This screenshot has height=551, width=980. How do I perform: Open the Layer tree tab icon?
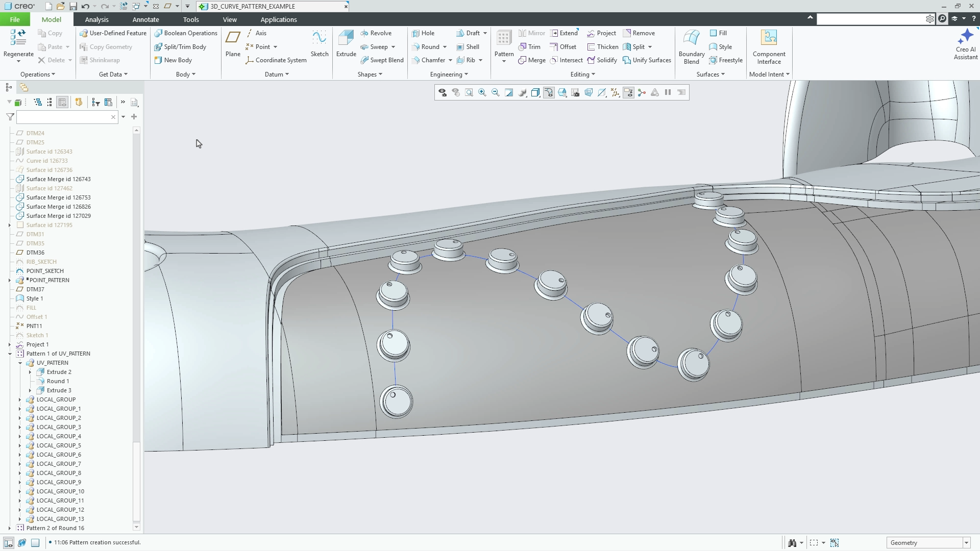pos(24,87)
